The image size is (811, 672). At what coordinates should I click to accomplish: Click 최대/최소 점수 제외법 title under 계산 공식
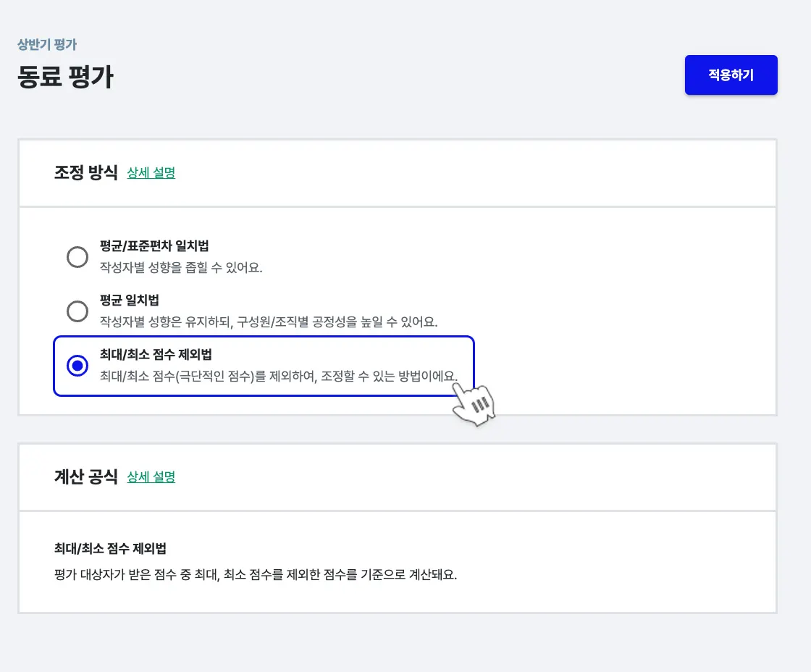click(115, 548)
